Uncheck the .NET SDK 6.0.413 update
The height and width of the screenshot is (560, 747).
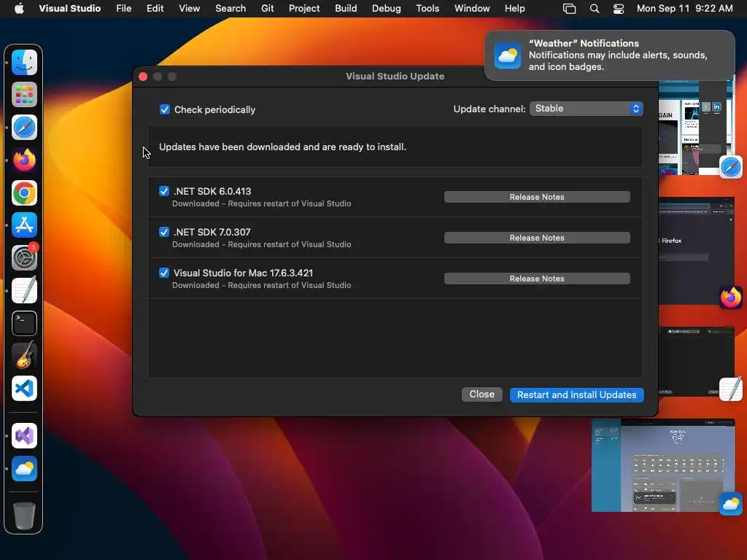pyautogui.click(x=164, y=191)
